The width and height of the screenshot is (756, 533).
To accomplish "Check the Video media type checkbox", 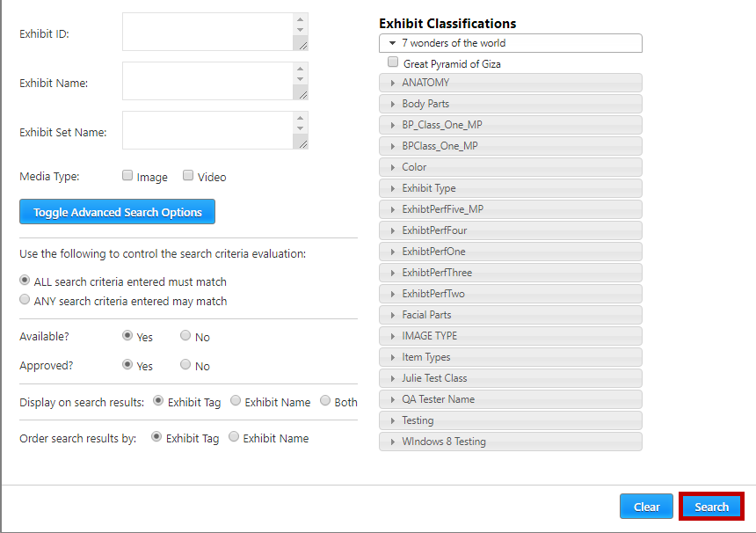I will (188, 176).
